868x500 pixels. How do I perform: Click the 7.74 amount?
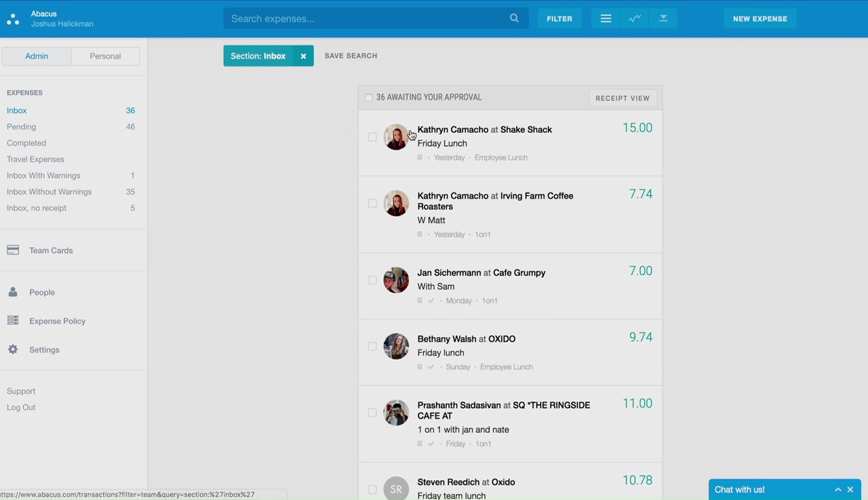pyautogui.click(x=641, y=194)
